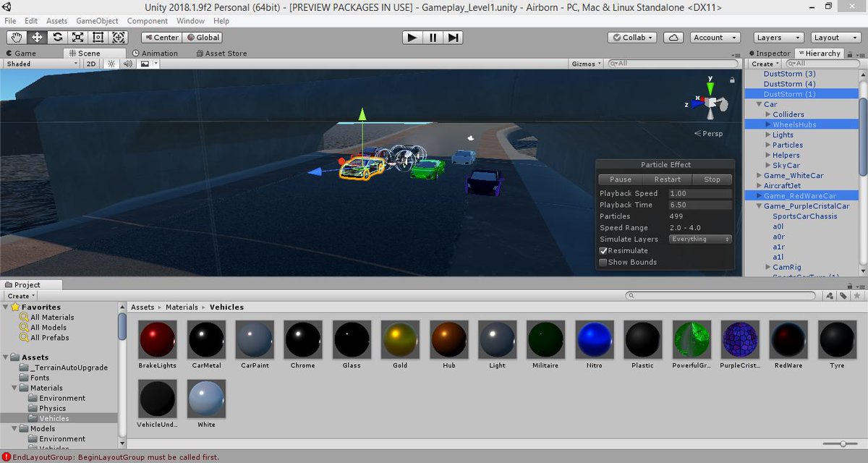Click Playback Time value field
The height and width of the screenshot is (463, 868).
(x=700, y=205)
